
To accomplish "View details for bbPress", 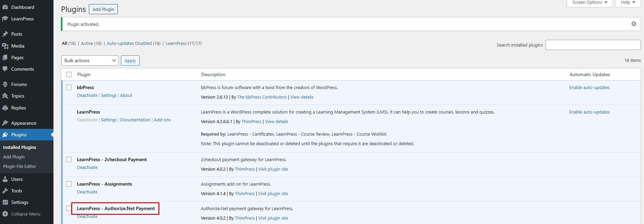I will tap(302, 97).
